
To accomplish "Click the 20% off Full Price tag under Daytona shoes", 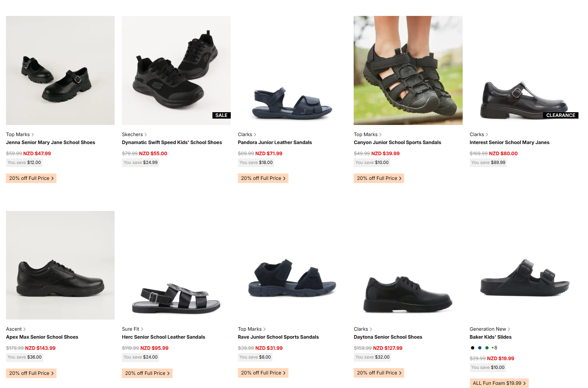I will pyautogui.click(x=379, y=373).
